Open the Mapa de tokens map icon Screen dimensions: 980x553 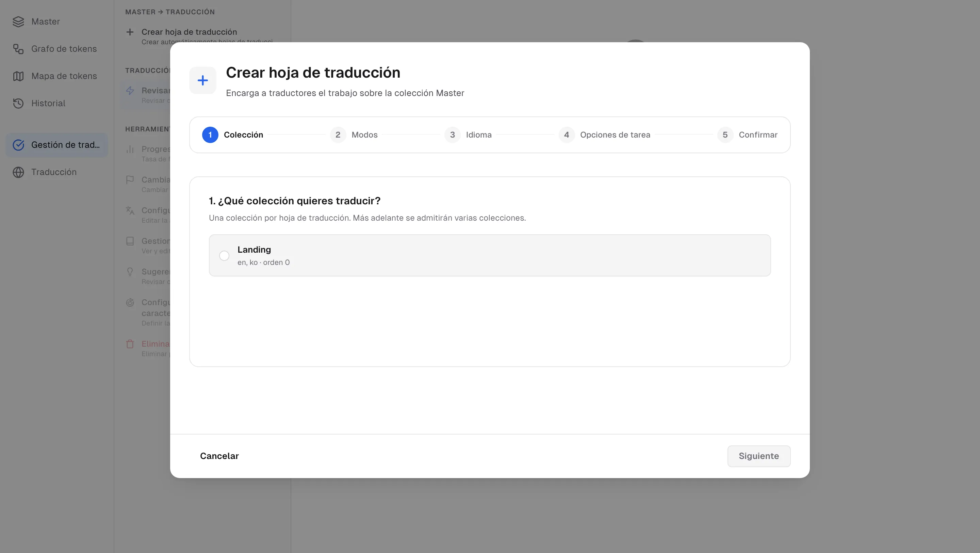[x=18, y=76]
